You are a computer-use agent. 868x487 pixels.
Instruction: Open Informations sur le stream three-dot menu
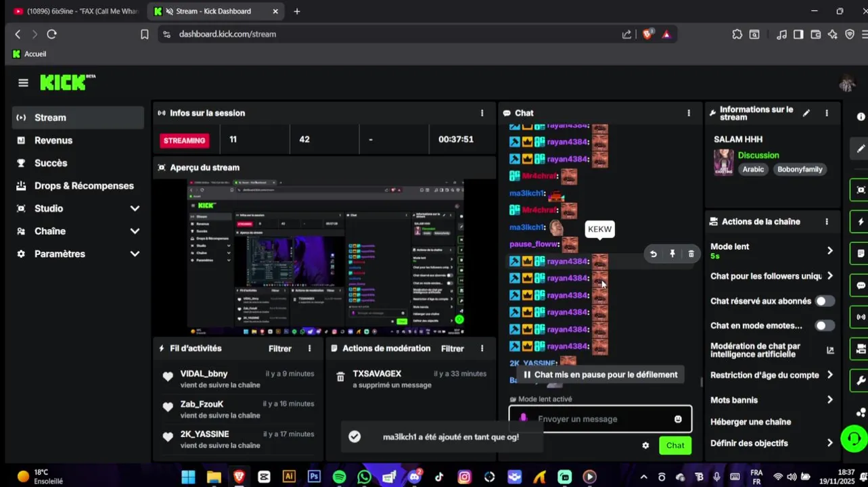(826, 113)
